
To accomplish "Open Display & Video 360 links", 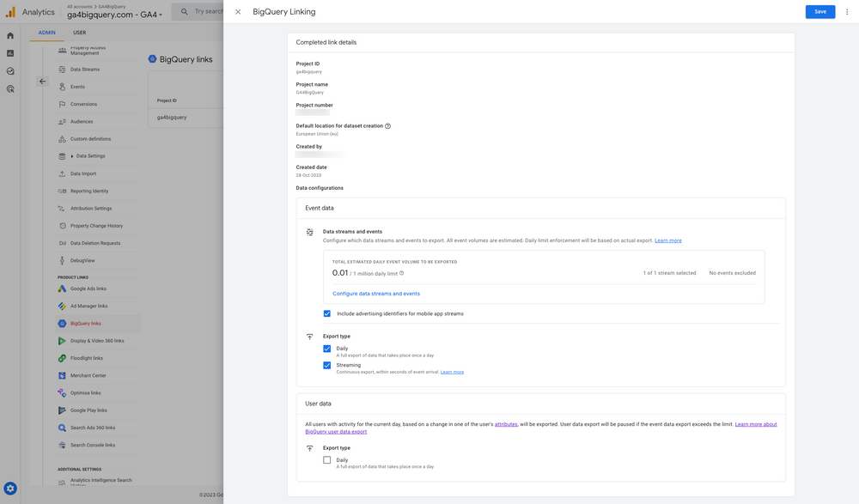I will pos(101,340).
